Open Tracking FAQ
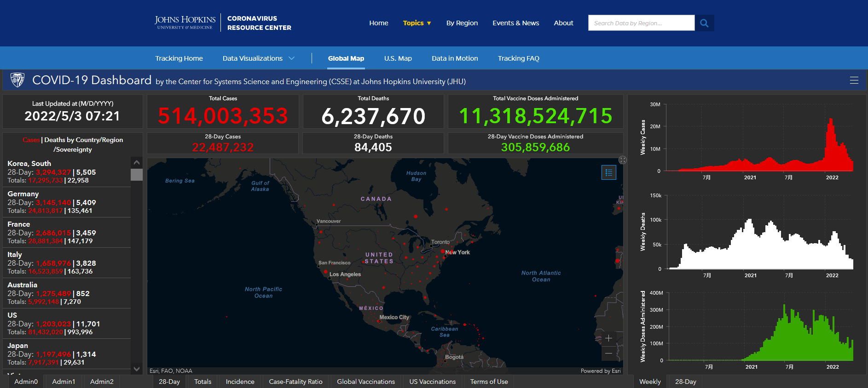This screenshot has height=388, width=868. 519,58
